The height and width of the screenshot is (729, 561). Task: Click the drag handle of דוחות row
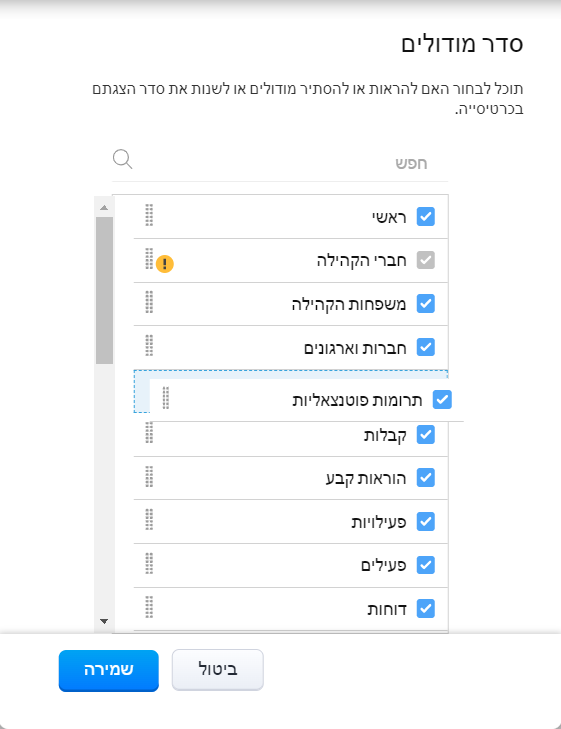(149, 607)
